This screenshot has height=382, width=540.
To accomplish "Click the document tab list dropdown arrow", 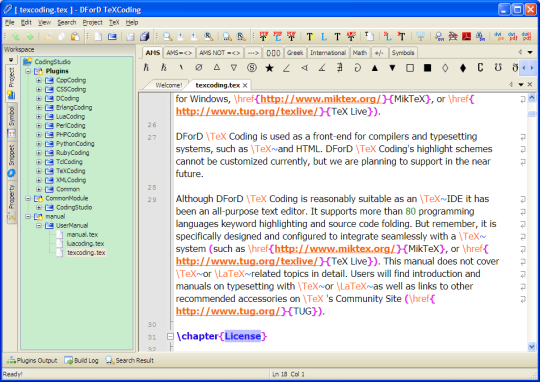I will click(x=521, y=84).
